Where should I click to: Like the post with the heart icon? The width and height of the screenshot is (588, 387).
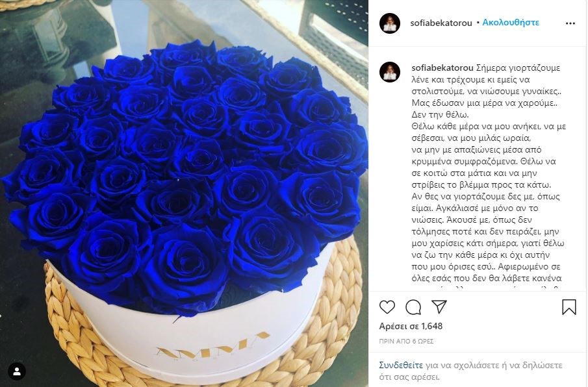387,307
